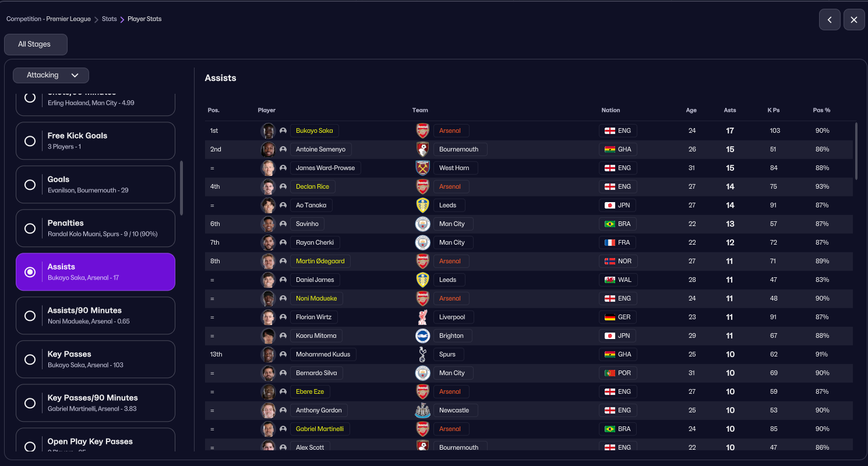Click the back arrow navigation icon
Image resolution: width=868 pixels, height=466 pixels.
tap(830, 20)
